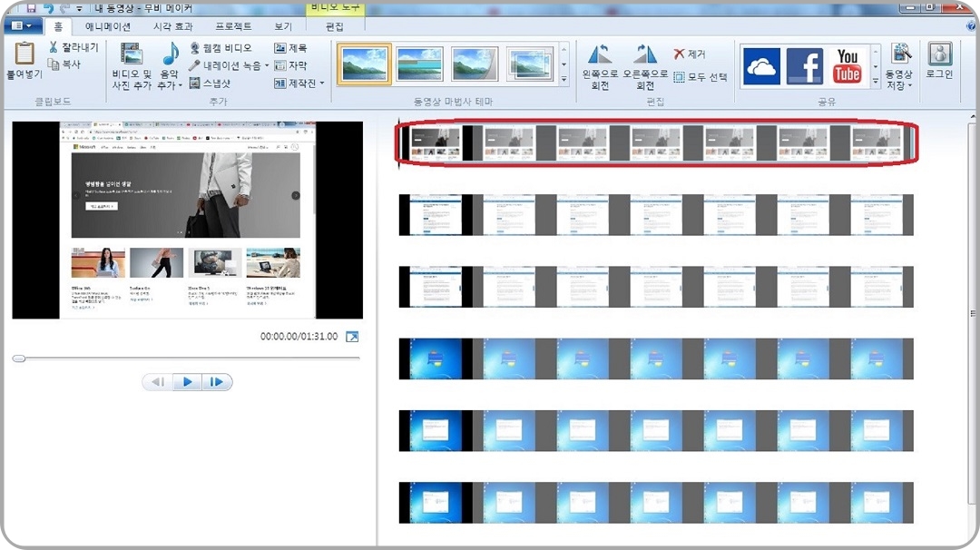The image size is (980, 550).
Task: Open the Animations (애니메이션) tab
Action: pyautogui.click(x=108, y=26)
